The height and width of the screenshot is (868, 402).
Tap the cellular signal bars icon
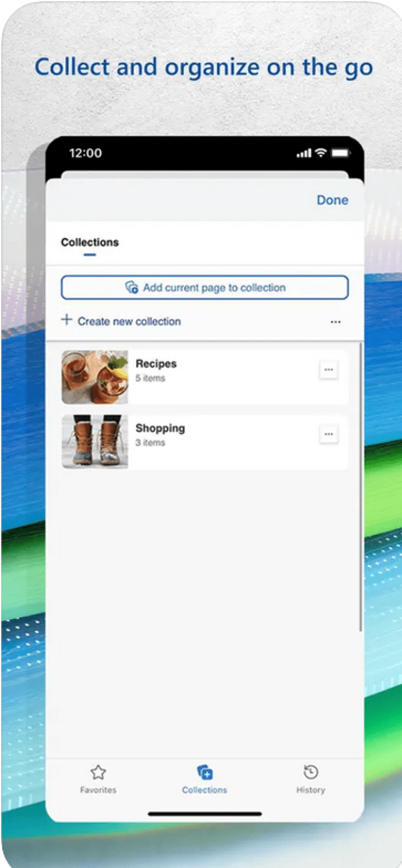pos(304,153)
